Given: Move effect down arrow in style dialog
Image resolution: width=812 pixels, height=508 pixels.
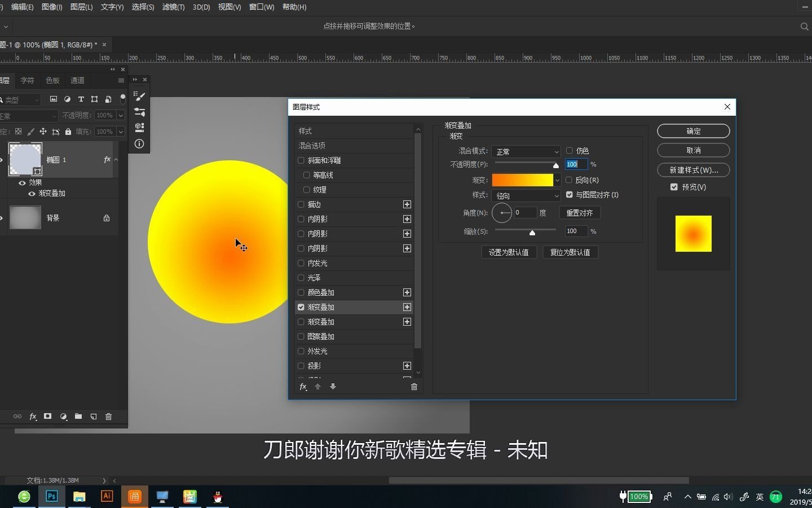Looking at the screenshot, I should [333, 387].
